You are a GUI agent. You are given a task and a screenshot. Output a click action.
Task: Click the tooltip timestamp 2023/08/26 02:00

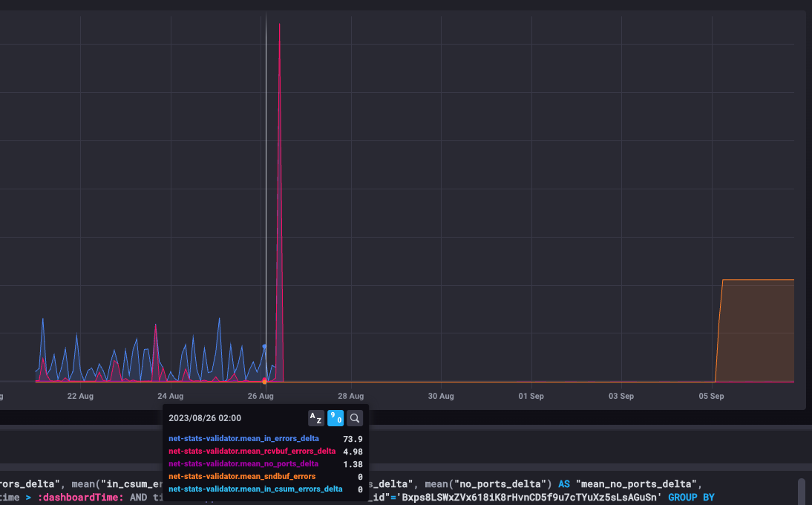[x=204, y=417]
